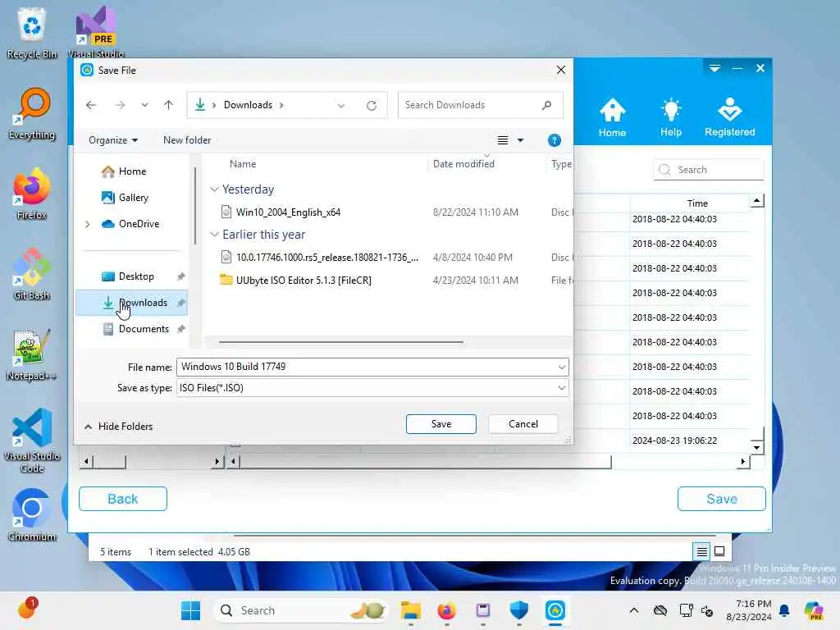This screenshot has height=630, width=840.
Task: Open the recent locations chevron
Action: tap(144, 105)
